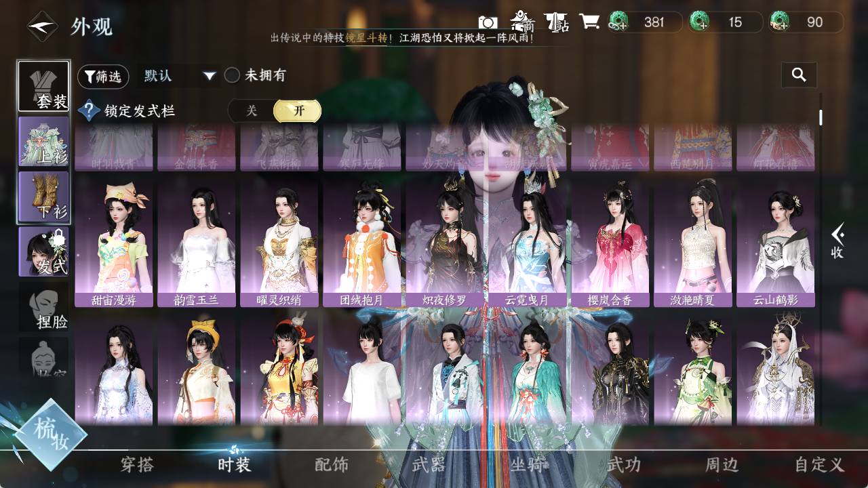Open the shopping cart
868x488 pixels.
point(589,22)
